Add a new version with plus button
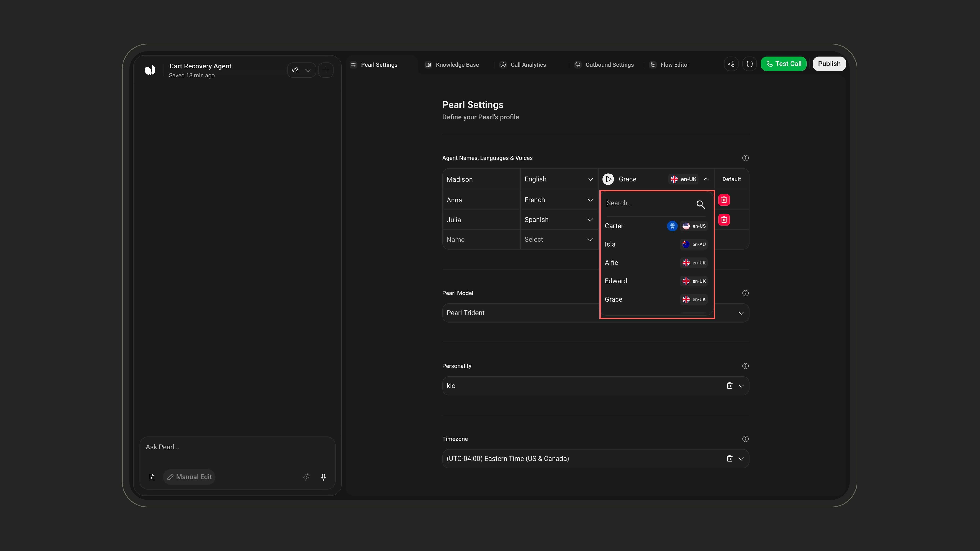 (x=326, y=70)
